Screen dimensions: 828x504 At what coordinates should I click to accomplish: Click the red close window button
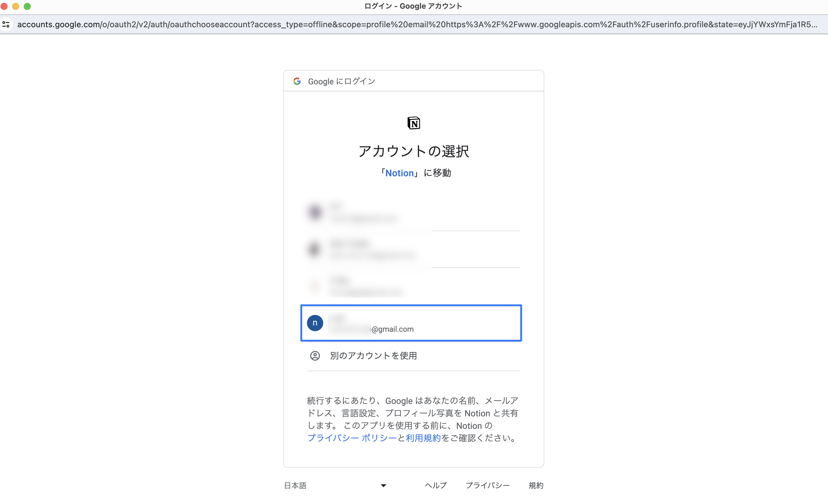click(4, 6)
